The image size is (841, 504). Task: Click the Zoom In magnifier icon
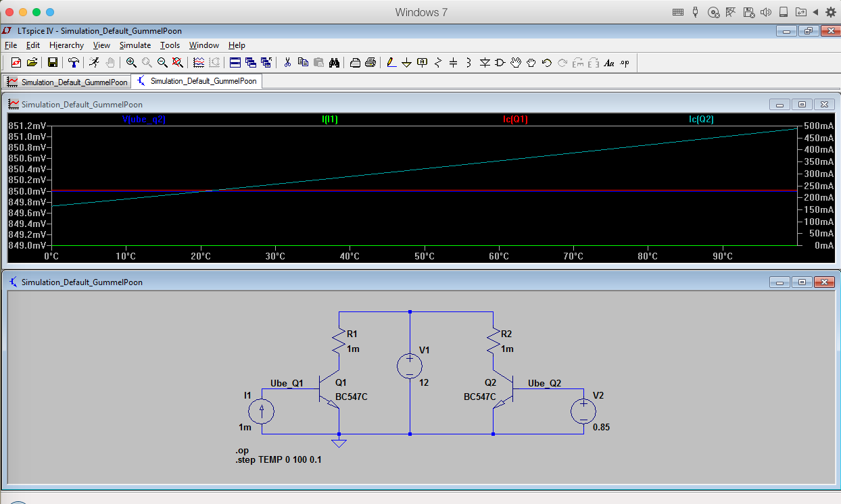point(131,63)
